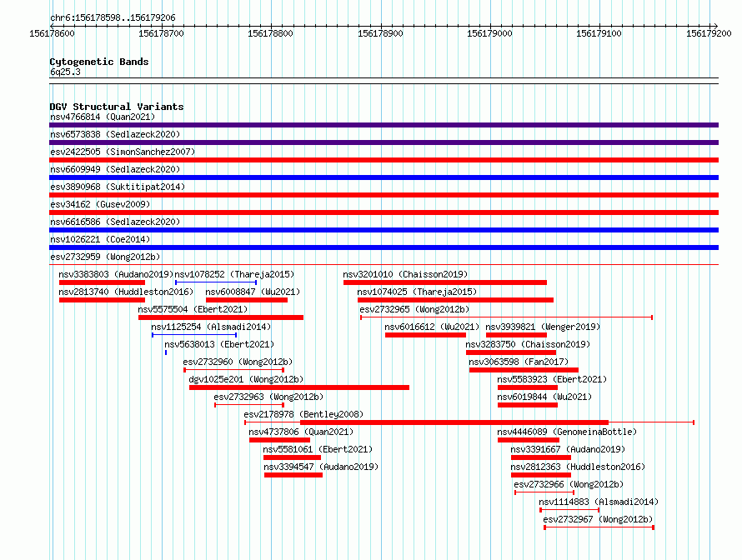Screen dimensions: 742x560
Task: Click the DGV Structural Variants track title
Action: pos(117,107)
